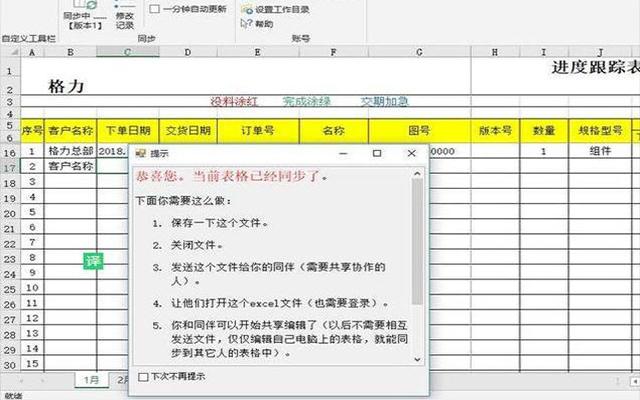Select column H header
The image size is (640, 400).
click(x=495, y=52)
